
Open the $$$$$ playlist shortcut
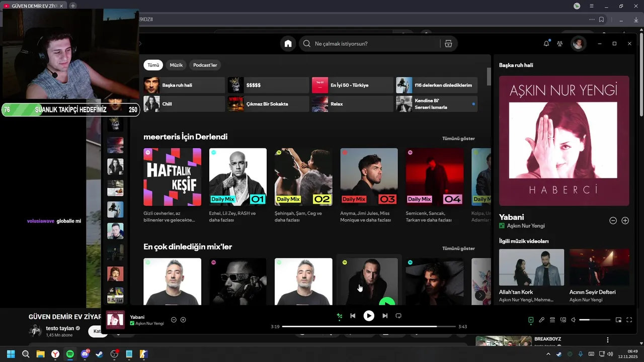point(268,85)
